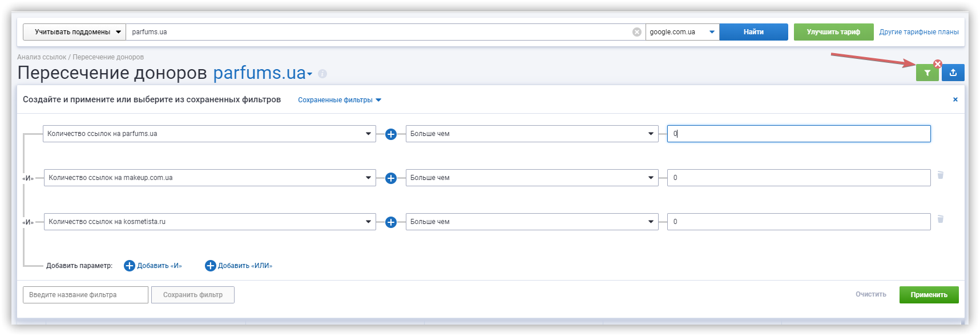Open the Учитывать поддомены dropdown

[74, 32]
